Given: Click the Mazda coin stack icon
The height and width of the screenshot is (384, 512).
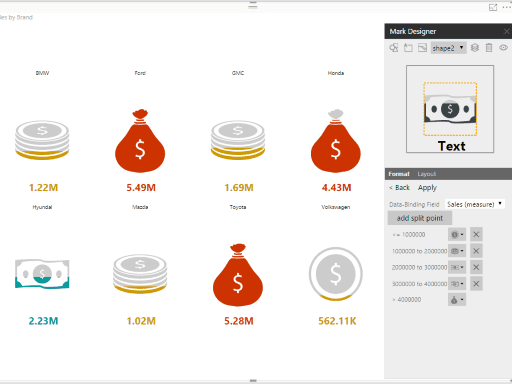Looking at the screenshot, I should [x=140, y=274].
